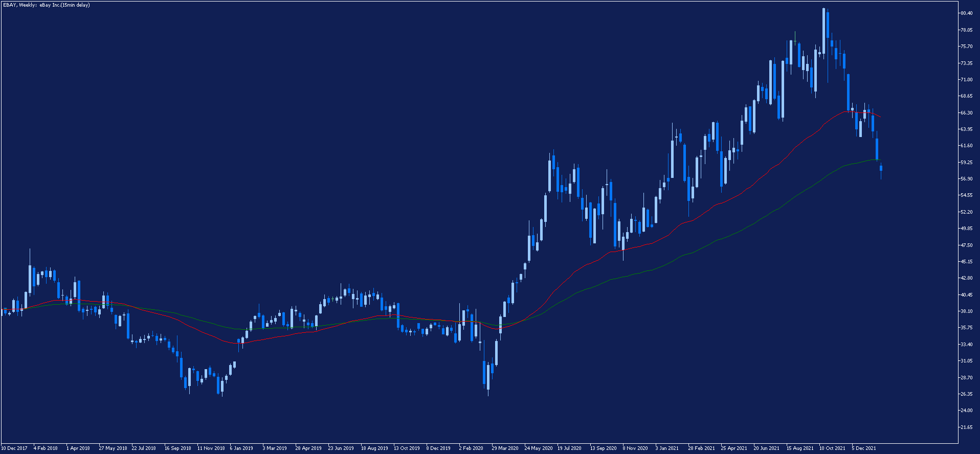Viewport: 980px width, 454px height.
Task: Click the most recent candle at far right
Action: (x=881, y=169)
